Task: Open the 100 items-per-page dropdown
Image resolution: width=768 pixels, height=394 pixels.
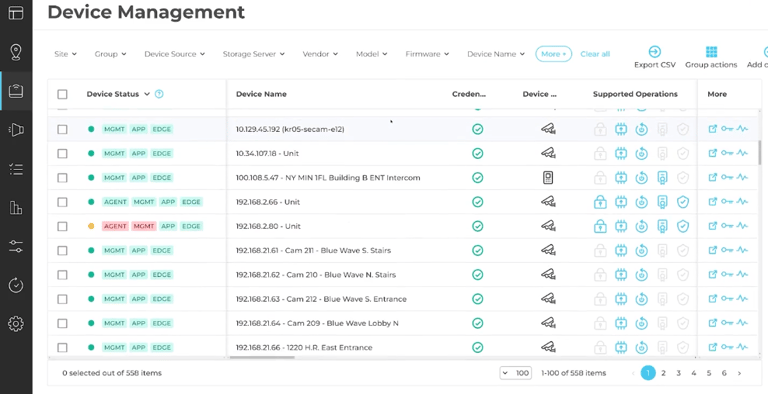Action: 515,373
